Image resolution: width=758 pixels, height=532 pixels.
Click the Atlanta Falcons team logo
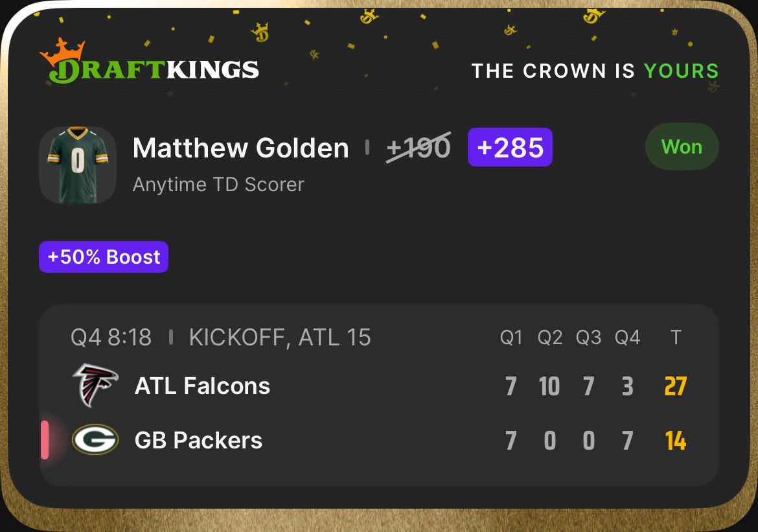95,386
